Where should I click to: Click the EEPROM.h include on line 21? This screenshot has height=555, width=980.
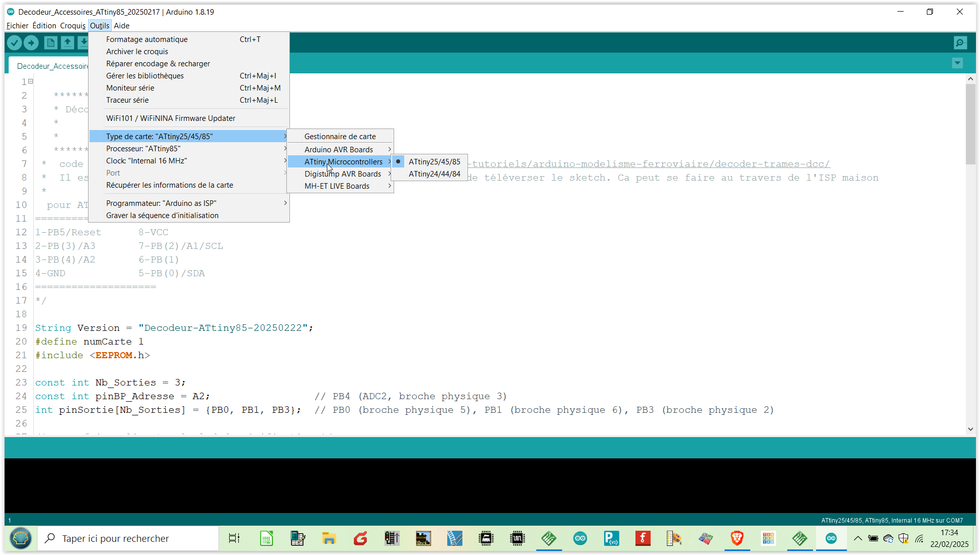(120, 355)
